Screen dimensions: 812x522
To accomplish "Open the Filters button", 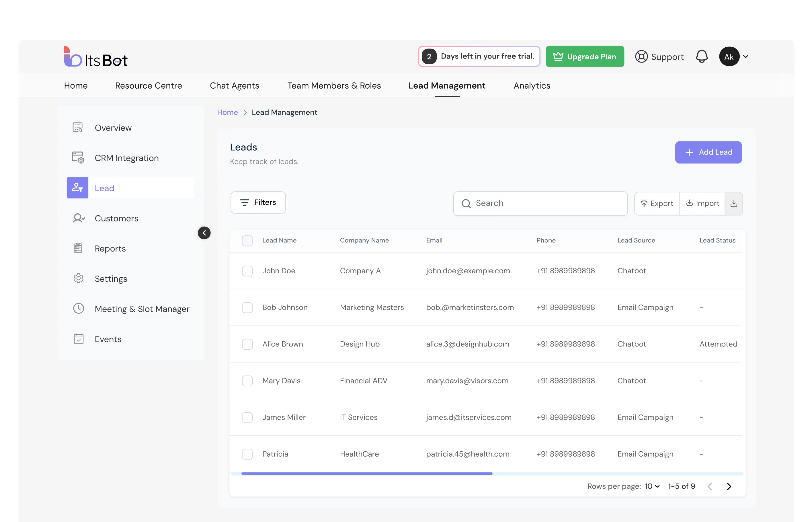I will 258,202.
